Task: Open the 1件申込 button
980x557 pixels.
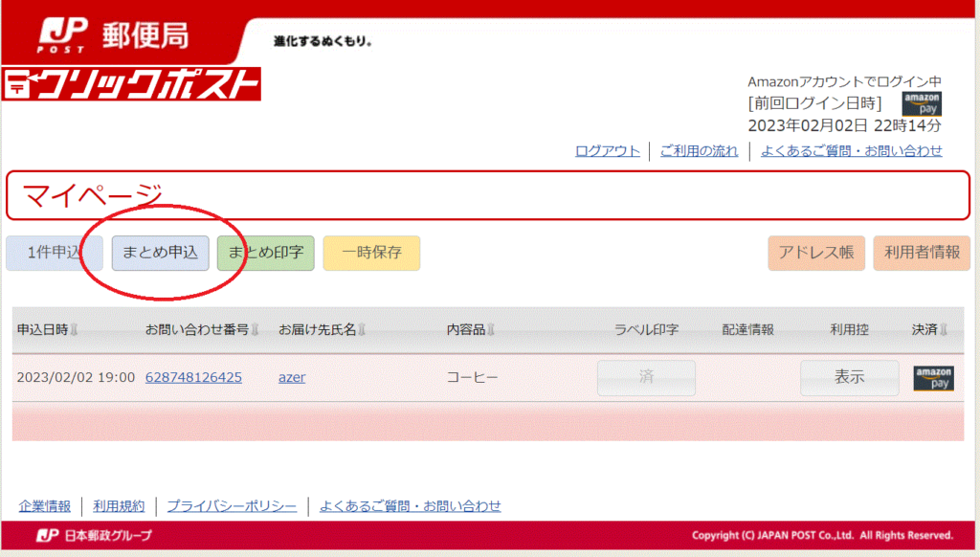Action: tap(55, 254)
